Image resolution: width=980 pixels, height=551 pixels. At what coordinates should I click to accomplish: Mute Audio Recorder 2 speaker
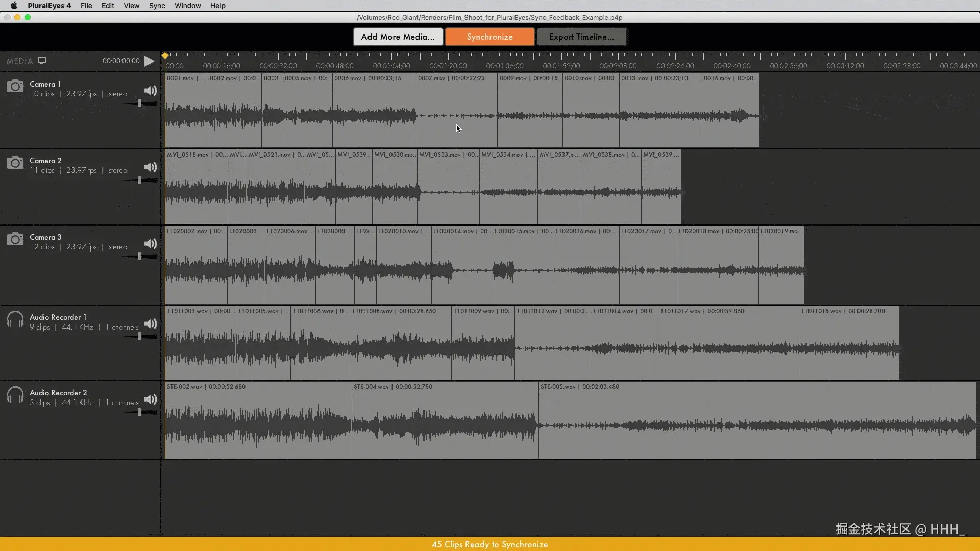coord(150,399)
